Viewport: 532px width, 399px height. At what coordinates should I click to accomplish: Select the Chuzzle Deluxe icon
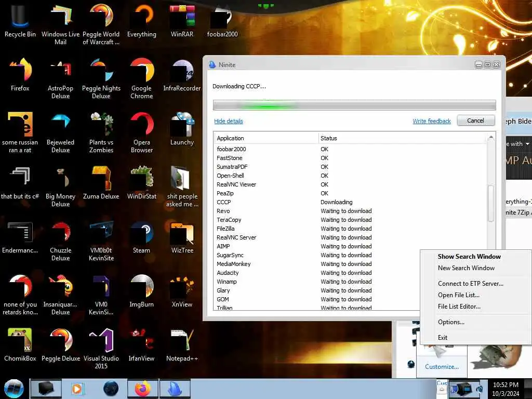click(x=60, y=241)
